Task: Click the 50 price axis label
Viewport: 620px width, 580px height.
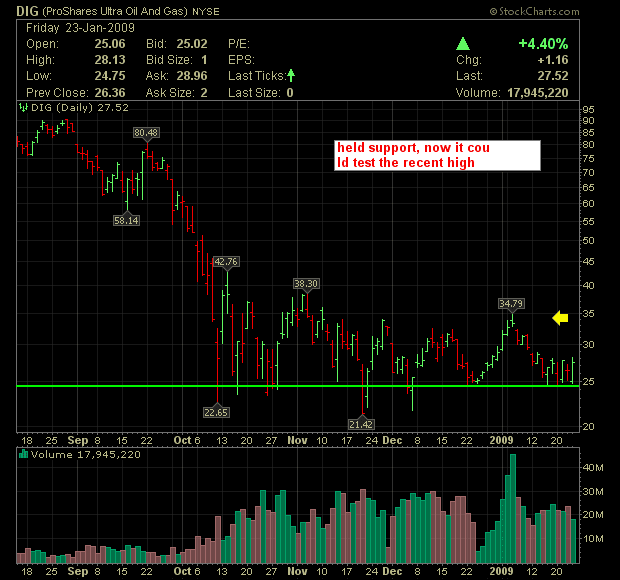Action: [x=588, y=240]
